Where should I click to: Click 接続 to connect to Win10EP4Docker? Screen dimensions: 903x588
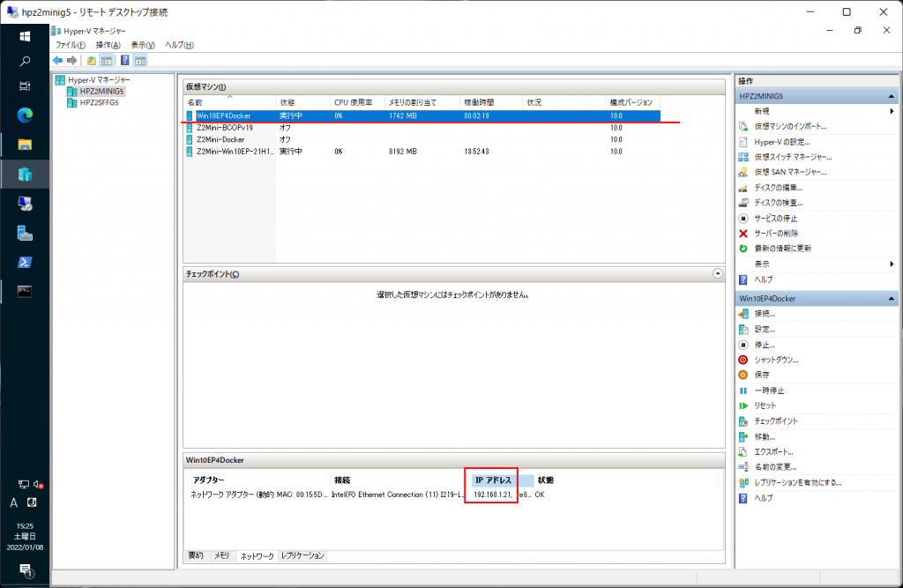pyautogui.click(x=765, y=314)
